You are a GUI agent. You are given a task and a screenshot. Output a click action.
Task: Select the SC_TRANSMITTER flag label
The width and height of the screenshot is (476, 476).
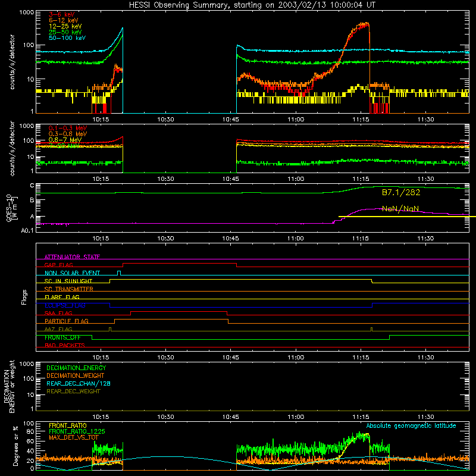[x=68, y=289]
